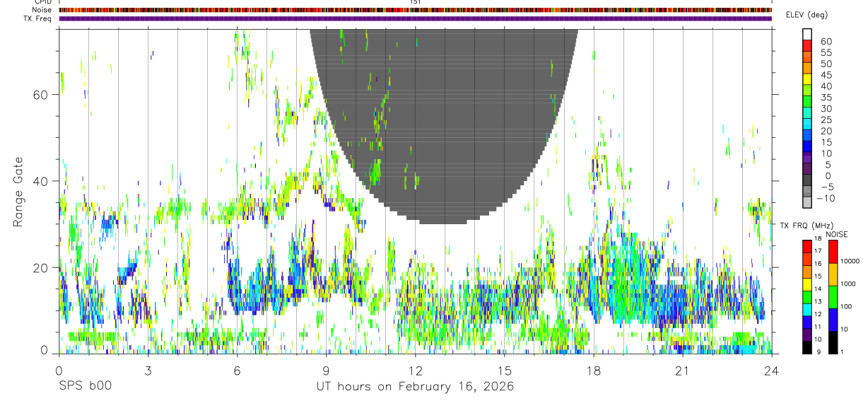Click the "11" label on the TX FRQ colorbar
This screenshot has height=401, width=868.
tap(819, 327)
